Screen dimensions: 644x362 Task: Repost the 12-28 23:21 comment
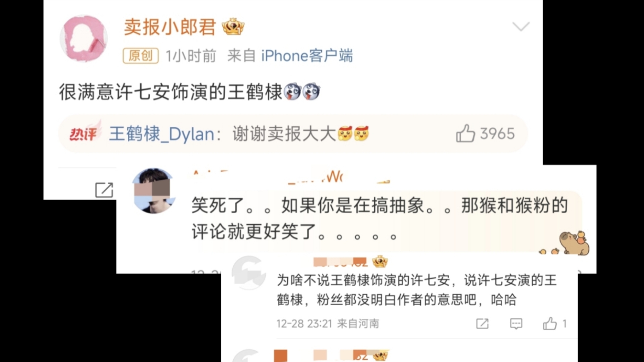click(x=482, y=323)
